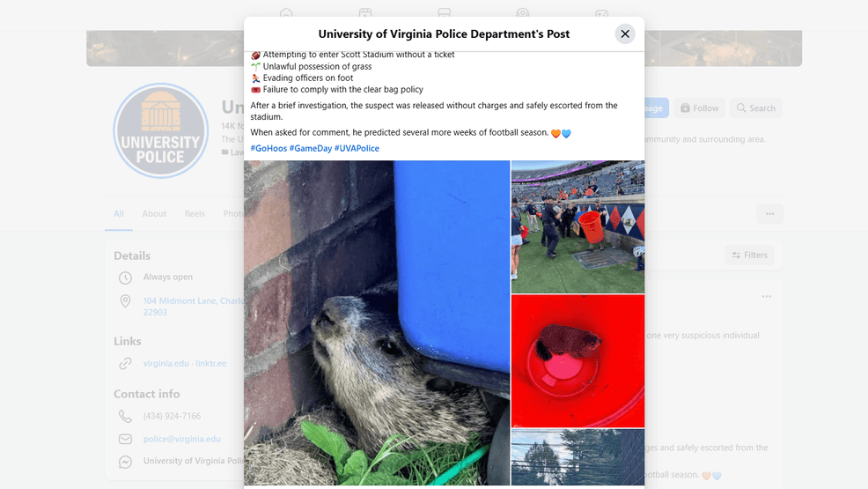
Task: Open the Filters button
Action: (x=749, y=255)
